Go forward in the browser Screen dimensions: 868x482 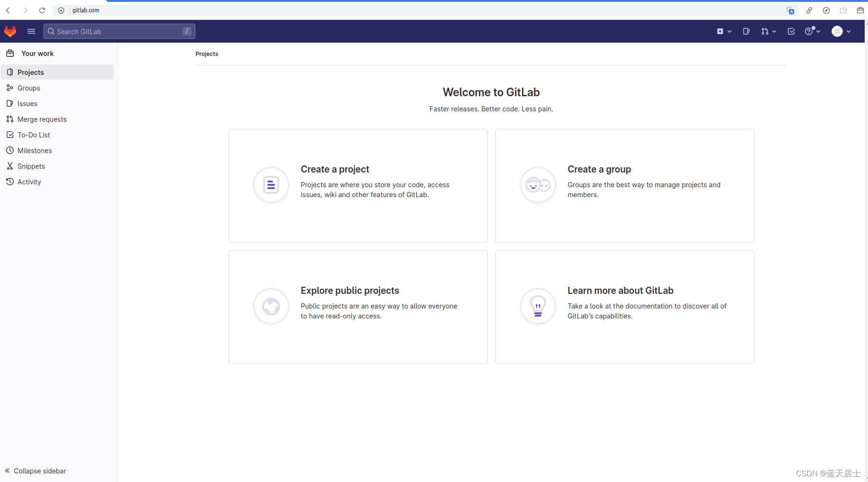pos(25,10)
